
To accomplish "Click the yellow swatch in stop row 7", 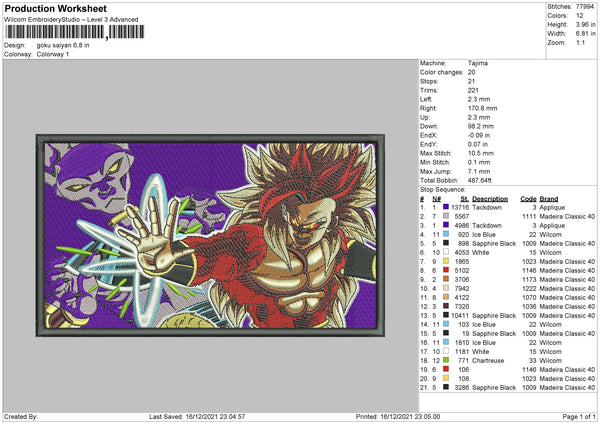I will (446, 261).
